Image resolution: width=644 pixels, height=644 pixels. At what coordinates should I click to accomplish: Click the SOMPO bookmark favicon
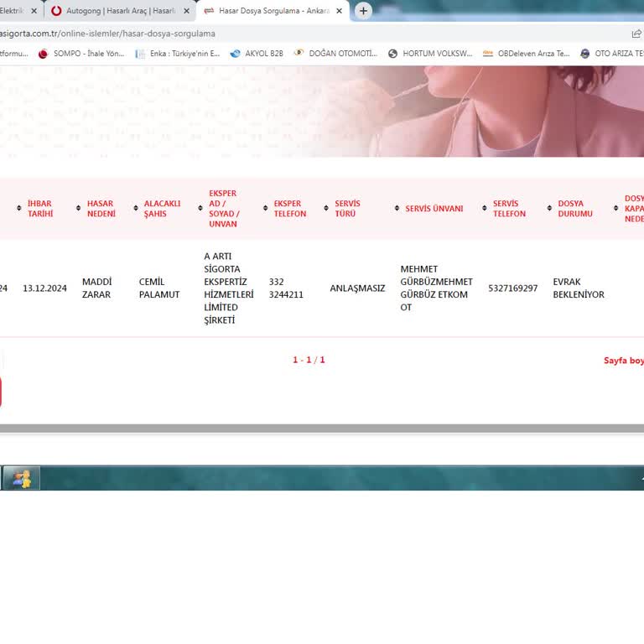coord(43,54)
